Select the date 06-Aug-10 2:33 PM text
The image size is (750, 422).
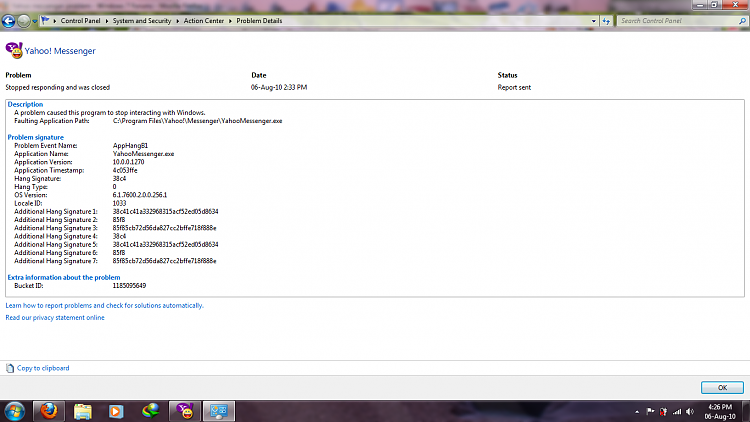279,88
